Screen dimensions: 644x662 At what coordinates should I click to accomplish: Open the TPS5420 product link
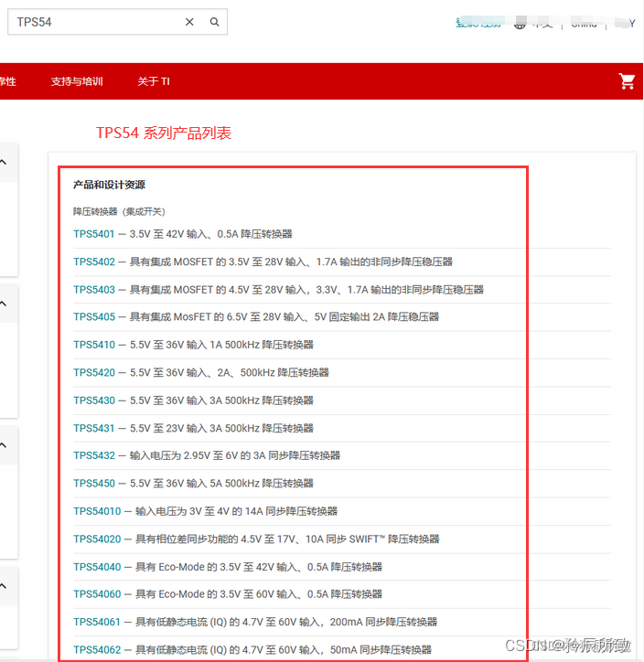click(x=94, y=372)
